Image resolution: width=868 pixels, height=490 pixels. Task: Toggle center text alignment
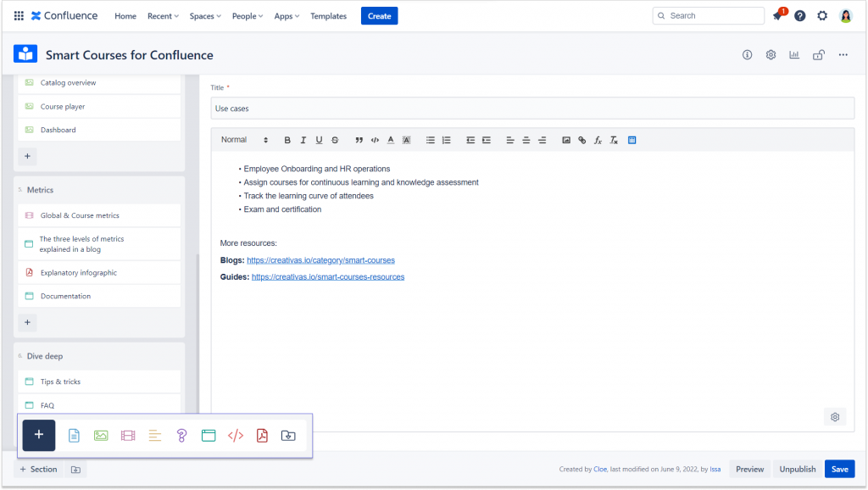(526, 140)
